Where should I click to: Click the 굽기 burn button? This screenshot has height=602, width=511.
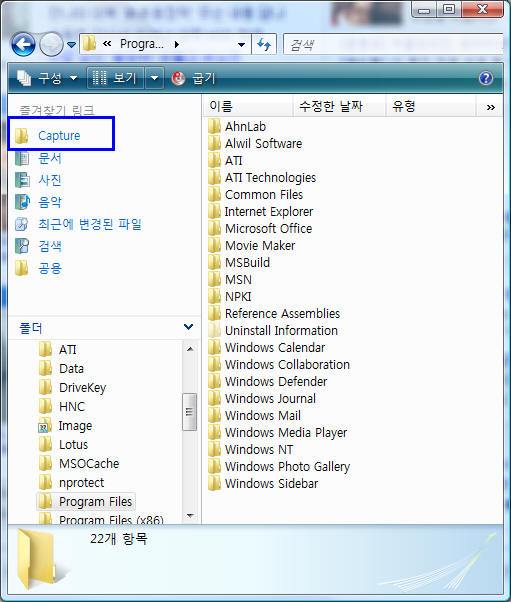(193, 78)
